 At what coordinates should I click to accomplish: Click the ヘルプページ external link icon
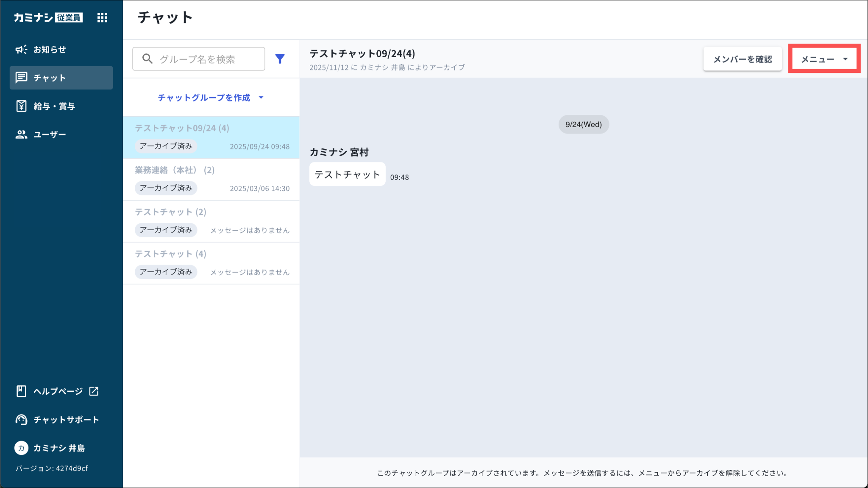tap(94, 391)
